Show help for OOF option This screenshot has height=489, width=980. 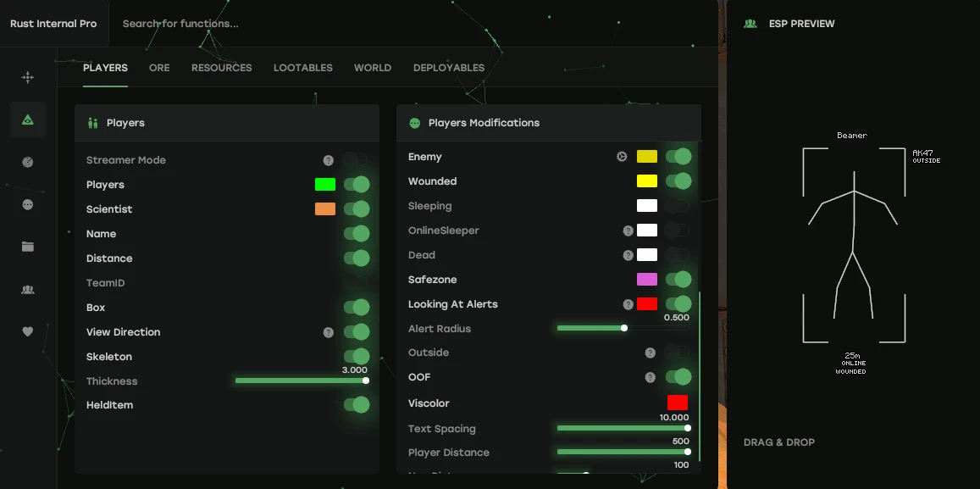(650, 377)
